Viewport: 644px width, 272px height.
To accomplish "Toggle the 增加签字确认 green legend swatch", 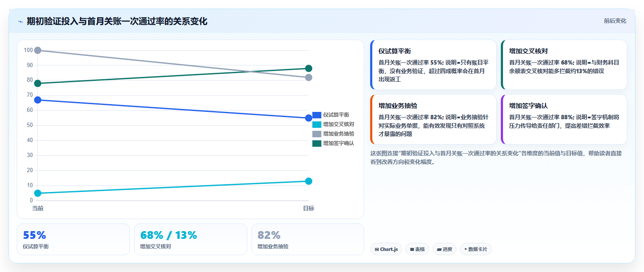I will click(x=316, y=143).
